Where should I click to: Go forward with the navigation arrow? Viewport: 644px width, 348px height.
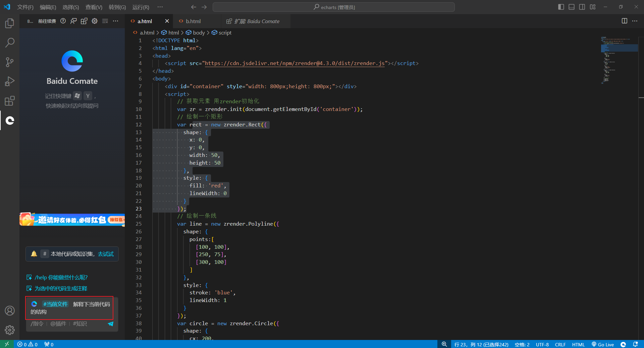coord(204,7)
